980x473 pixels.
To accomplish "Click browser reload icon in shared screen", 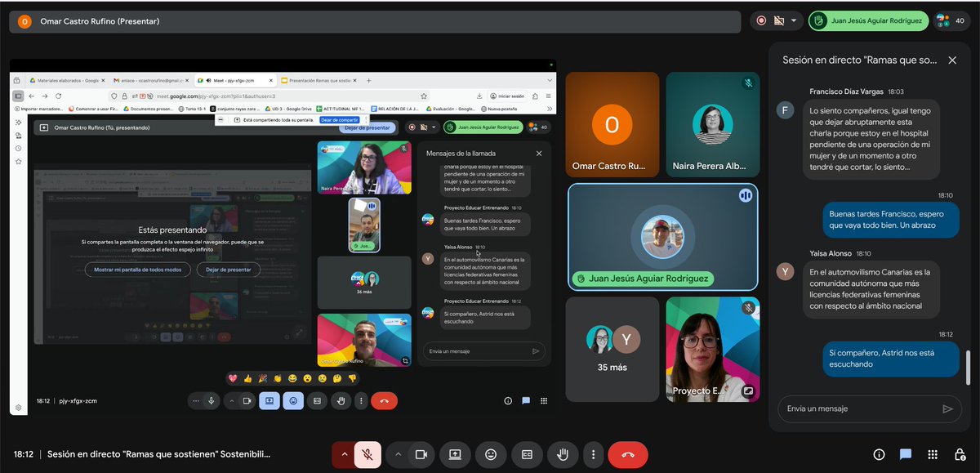I will [56, 96].
